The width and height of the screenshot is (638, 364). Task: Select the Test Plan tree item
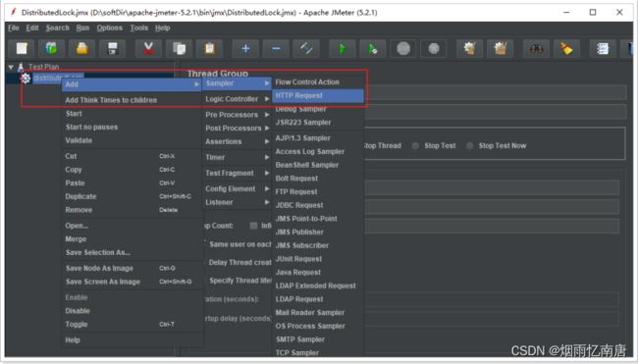(x=43, y=67)
